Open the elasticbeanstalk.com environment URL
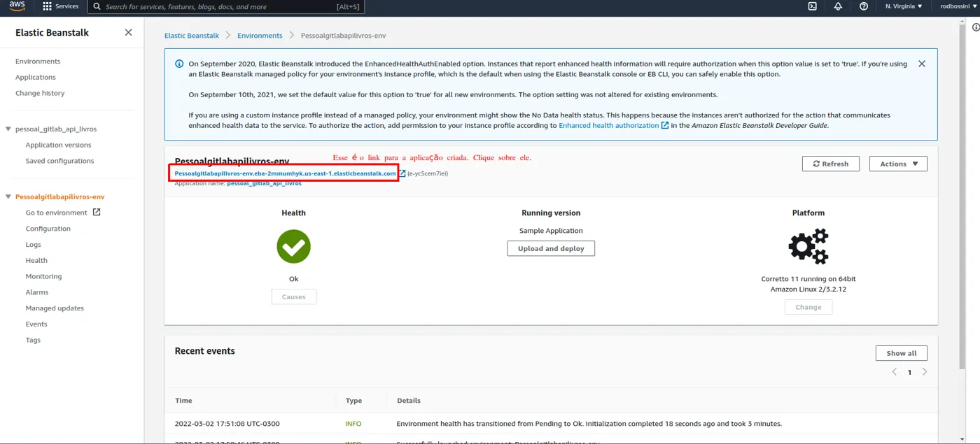Image resolution: width=980 pixels, height=444 pixels. tap(286, 173)
